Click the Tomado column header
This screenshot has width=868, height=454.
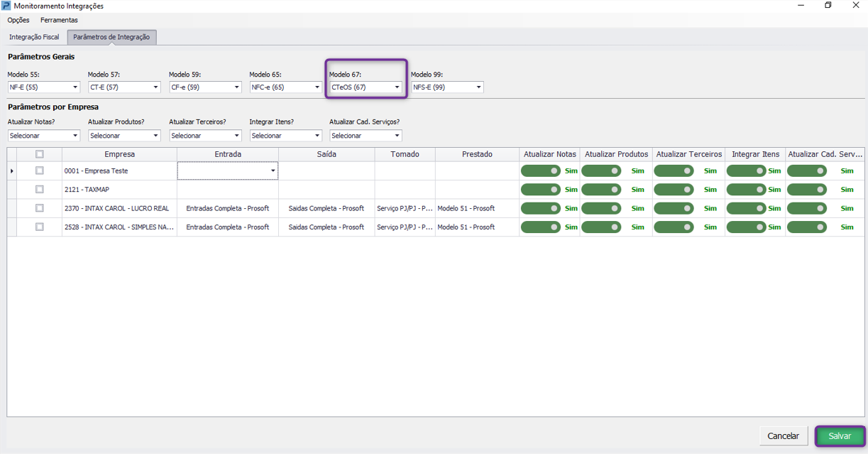[405, 154]
